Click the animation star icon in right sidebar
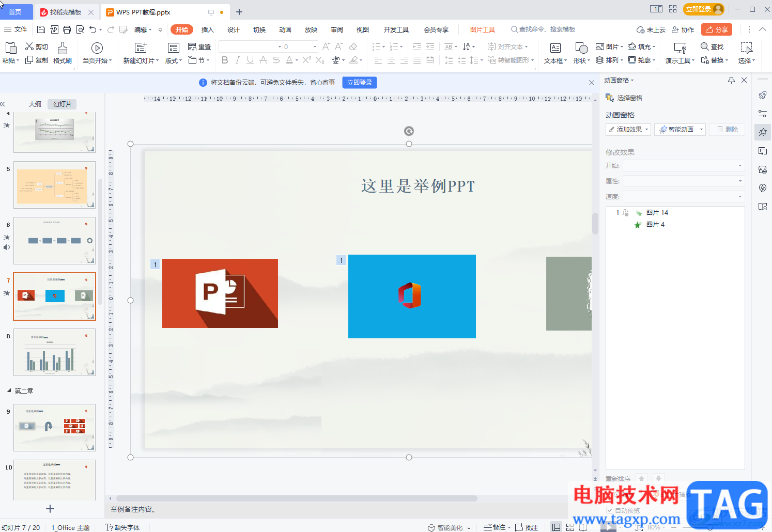The width and height of the screenshot is (772, 532). click(763, 132)
